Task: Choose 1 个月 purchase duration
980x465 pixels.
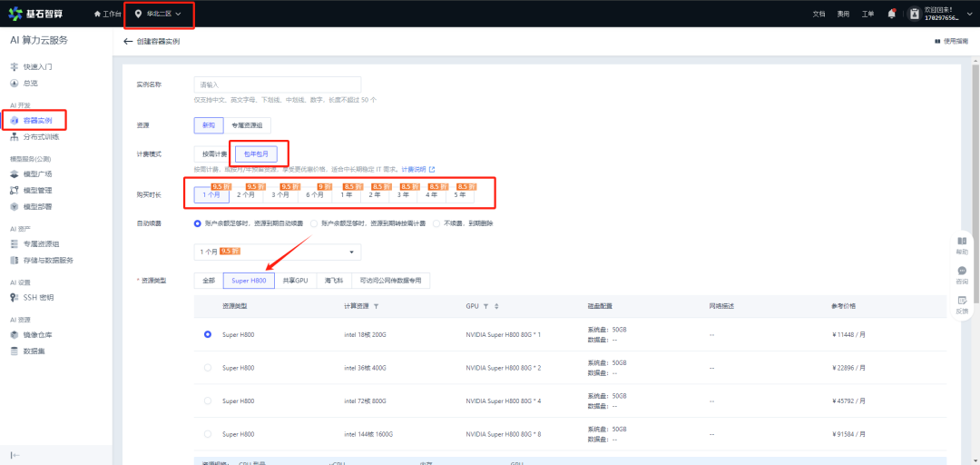Action: click(x=211, y=194)
